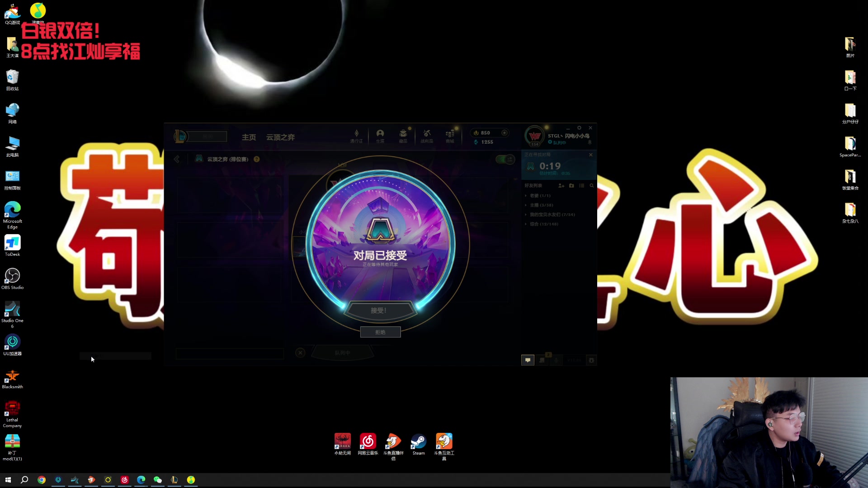Switch to League of Legends taskbar icon

click(174, 480)
